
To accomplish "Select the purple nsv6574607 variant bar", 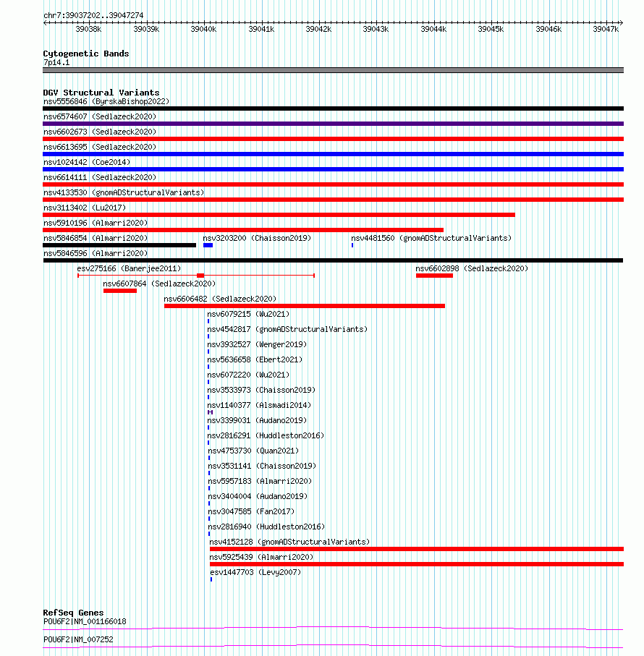I will (x=333, y=124).
